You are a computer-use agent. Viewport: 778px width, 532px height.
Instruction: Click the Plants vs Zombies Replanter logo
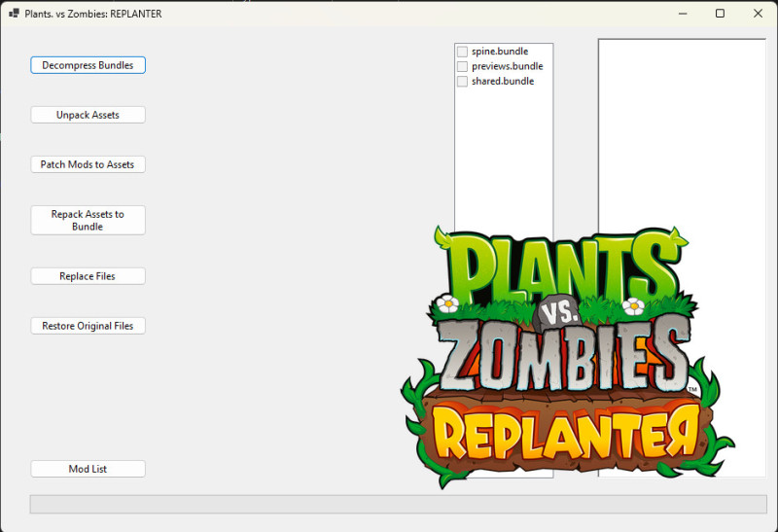(x=566, y=356)
